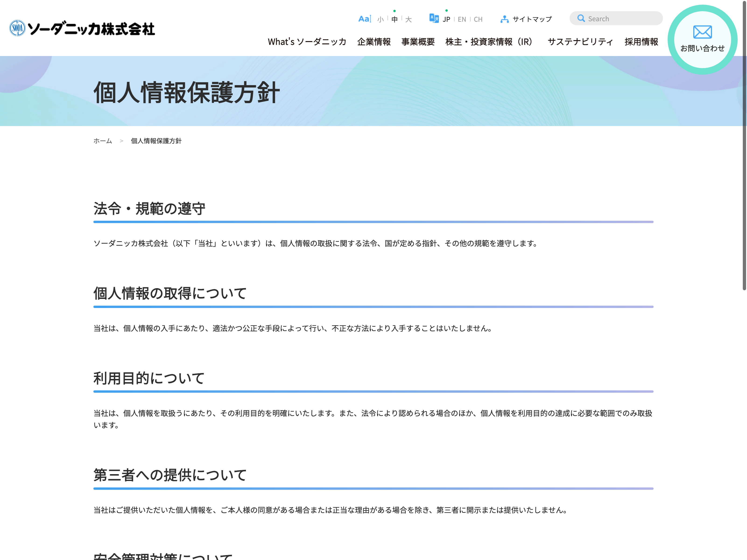Click the magnifying glass search icon
The image size is (747, 560).
click(581, 18)
